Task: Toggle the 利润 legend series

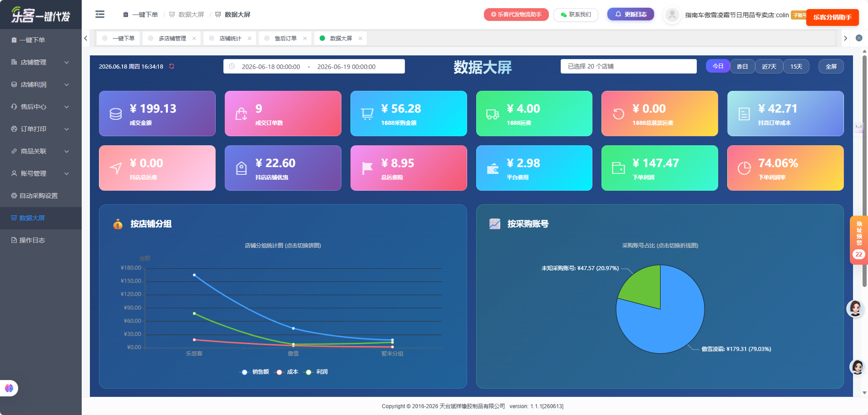Action: tap(316, 372)
